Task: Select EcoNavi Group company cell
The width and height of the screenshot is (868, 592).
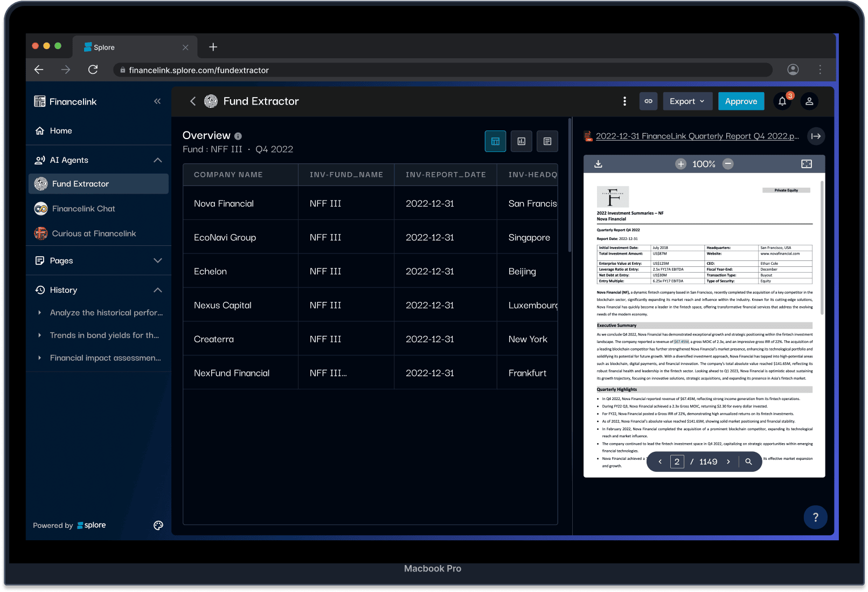Action: tap(240, 237)
